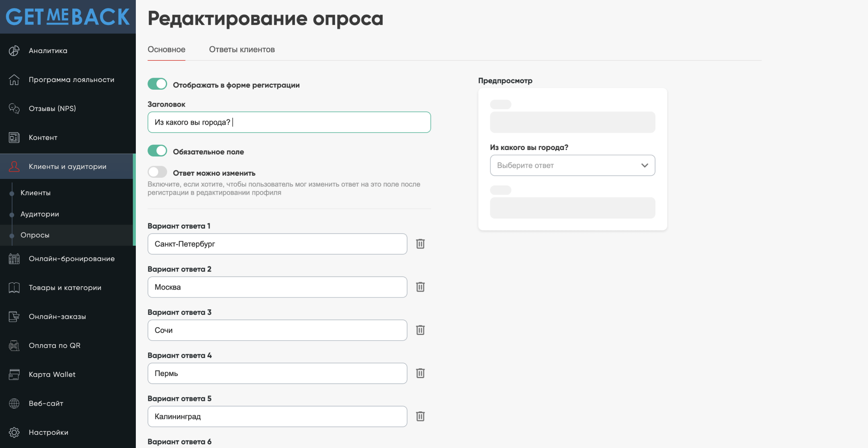The height and width of the screenshot is (448, 868).
Task: Click trash icon next to Сочи
Action: 420,330
